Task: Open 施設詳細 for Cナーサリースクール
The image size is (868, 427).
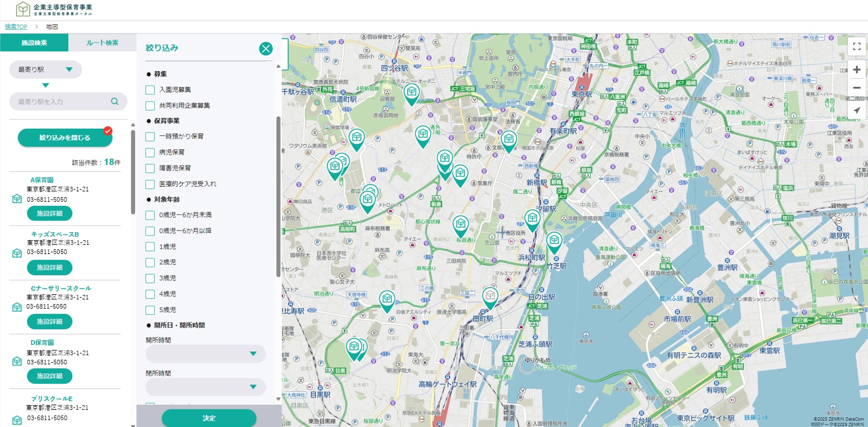Action: click(x=49, y=321)
